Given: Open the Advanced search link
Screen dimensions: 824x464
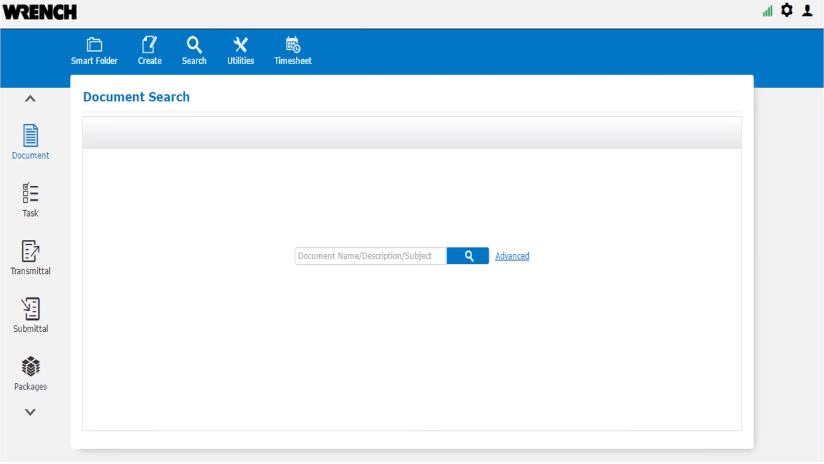Looking at the screenshot, I should [512, 256].
